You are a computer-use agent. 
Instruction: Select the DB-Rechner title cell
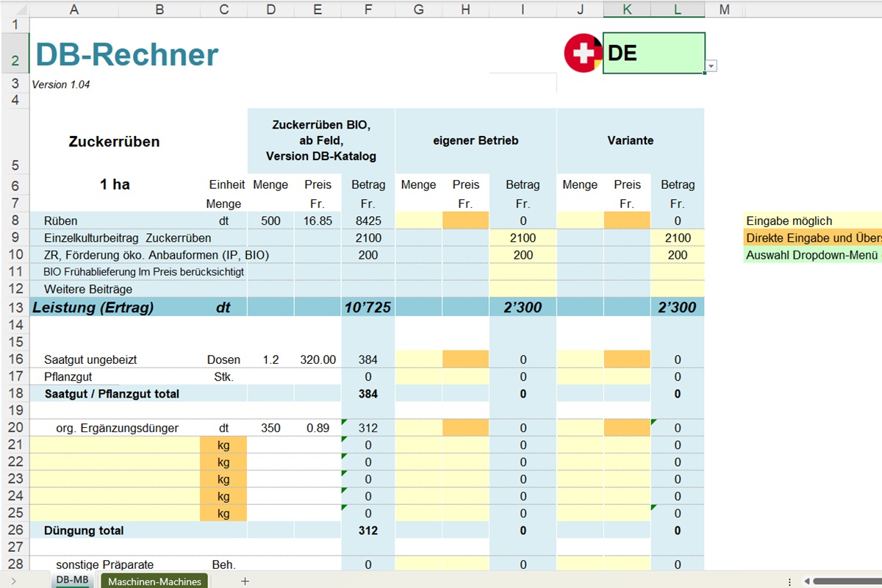pos(126,55)
